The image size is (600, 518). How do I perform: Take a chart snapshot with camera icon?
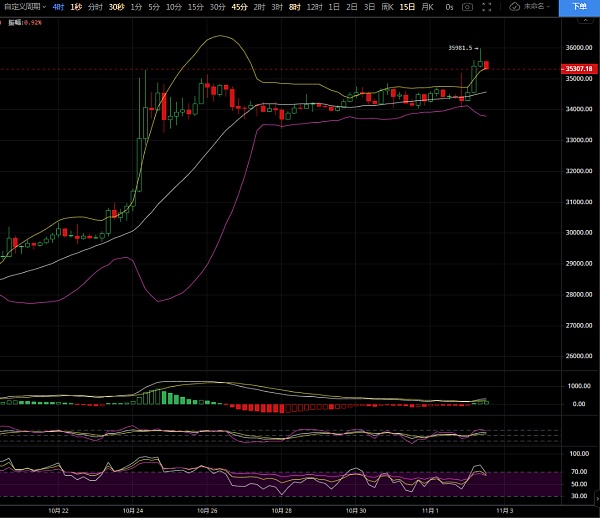pyautogui.click(x=467, y=7)
